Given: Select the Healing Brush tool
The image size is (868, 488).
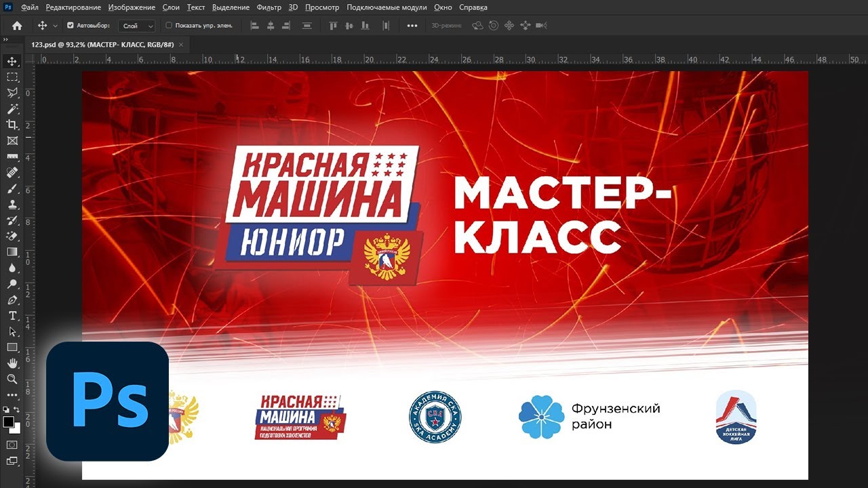Looking at the screenshot, I should [12, 173].
